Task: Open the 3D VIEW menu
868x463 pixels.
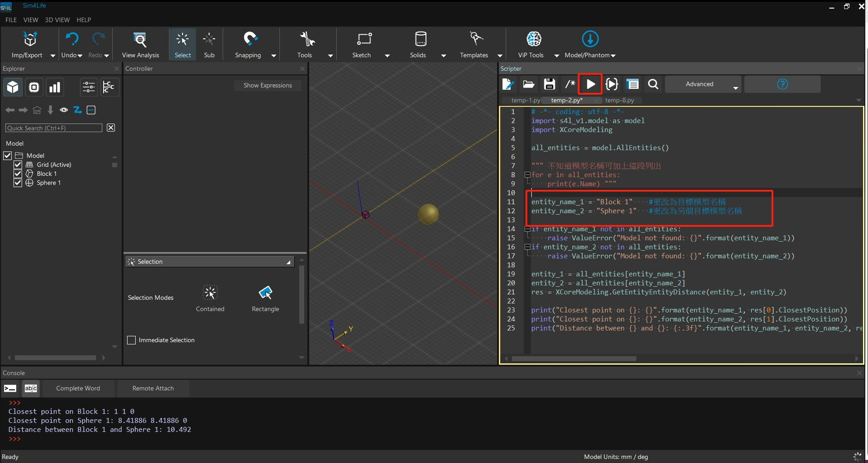Action: pyautogui.click(x=57, y=20)
